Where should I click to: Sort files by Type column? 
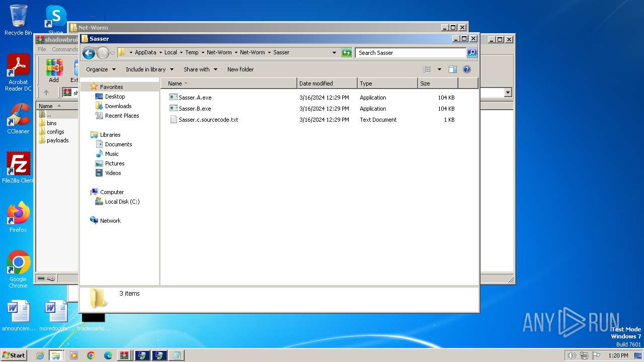click(387, 83)
